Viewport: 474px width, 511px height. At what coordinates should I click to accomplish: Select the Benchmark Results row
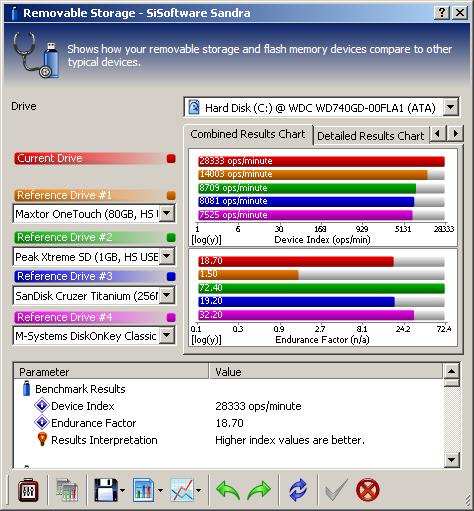click(229, 389)
